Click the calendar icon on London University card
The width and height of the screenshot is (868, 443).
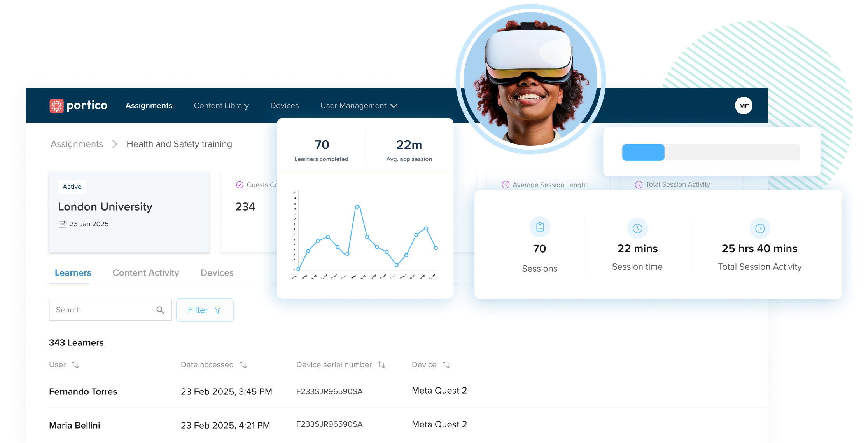tap(63, 224)
